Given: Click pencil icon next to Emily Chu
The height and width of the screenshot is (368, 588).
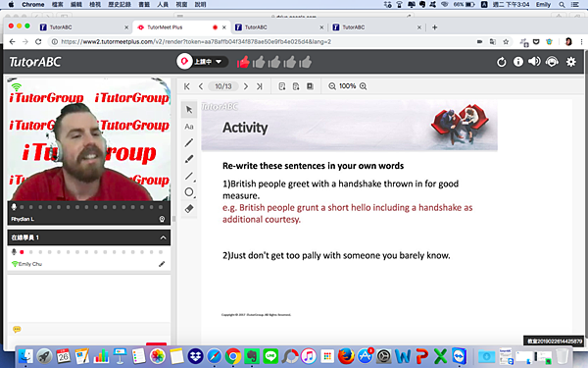Looking at the screenshot, I should point(162,264).
